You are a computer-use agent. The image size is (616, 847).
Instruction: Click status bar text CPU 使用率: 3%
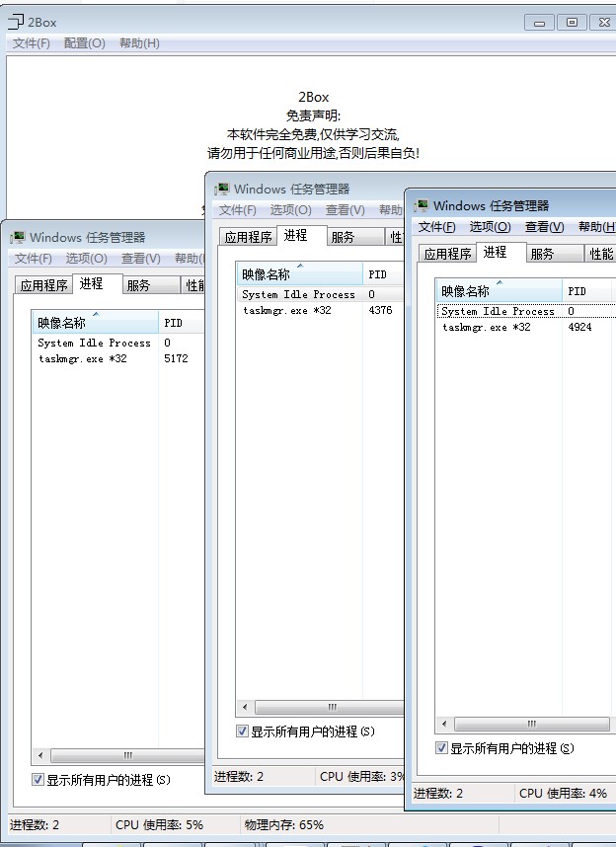361,776
